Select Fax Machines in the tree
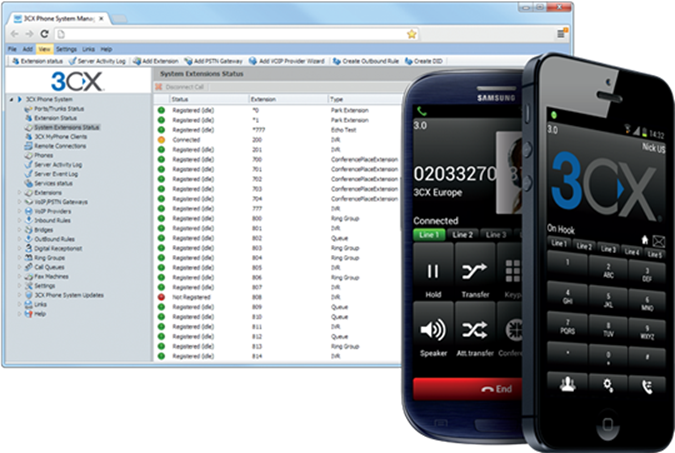 [x=46, y=276]
